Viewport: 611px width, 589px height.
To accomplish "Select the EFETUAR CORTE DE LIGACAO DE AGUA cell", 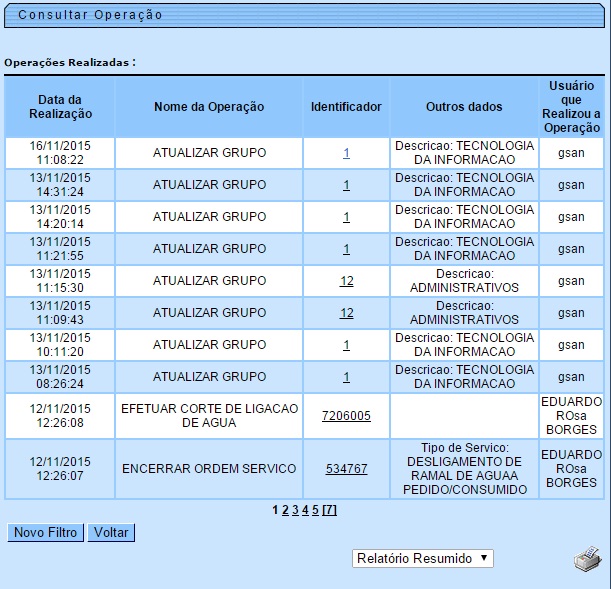I will pos(209,416).
